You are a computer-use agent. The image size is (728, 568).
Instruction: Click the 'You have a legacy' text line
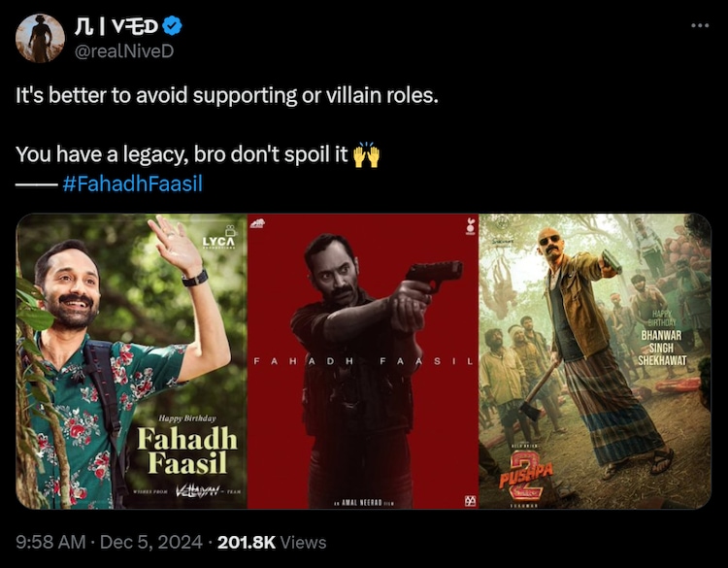(x=182, y=154)
